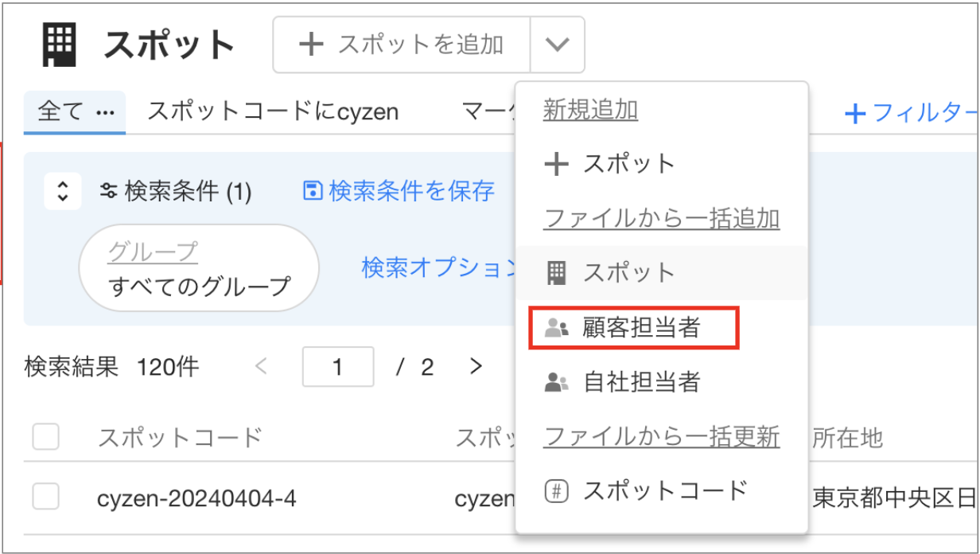
Task: Check the cyzen-20240404-4 row checkbox
Action: 46,497
